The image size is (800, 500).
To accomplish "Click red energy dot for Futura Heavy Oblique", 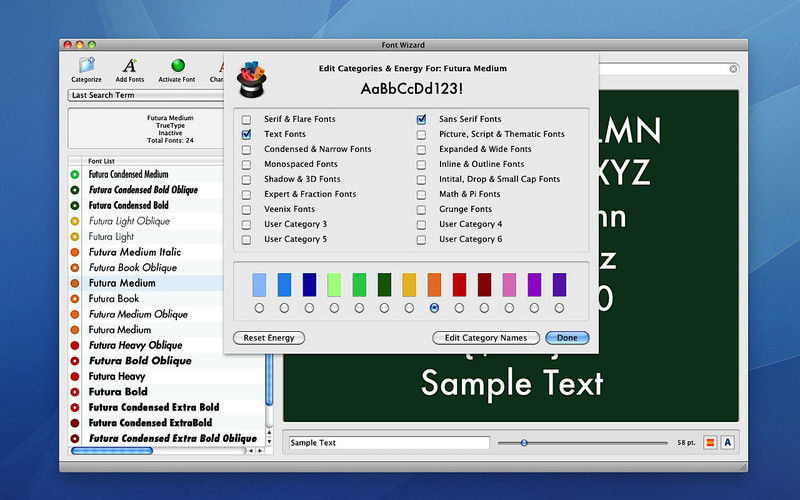I will pos(75,345).
